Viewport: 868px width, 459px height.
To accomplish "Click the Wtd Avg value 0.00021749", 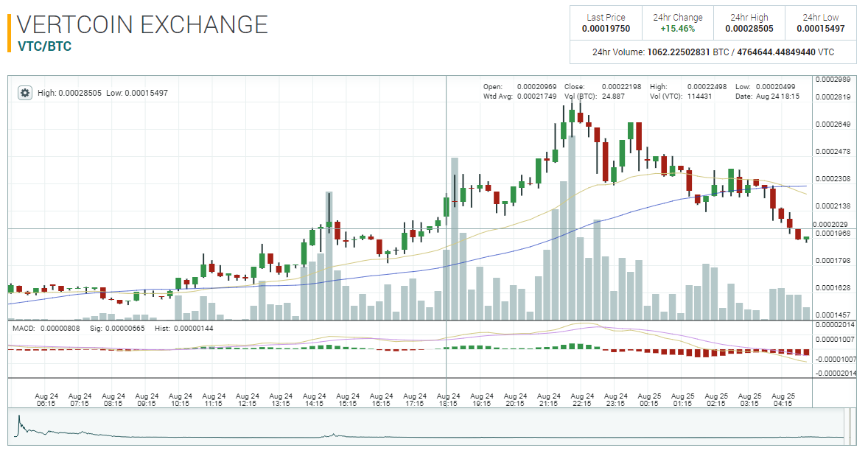I will [x=536, y=97].
